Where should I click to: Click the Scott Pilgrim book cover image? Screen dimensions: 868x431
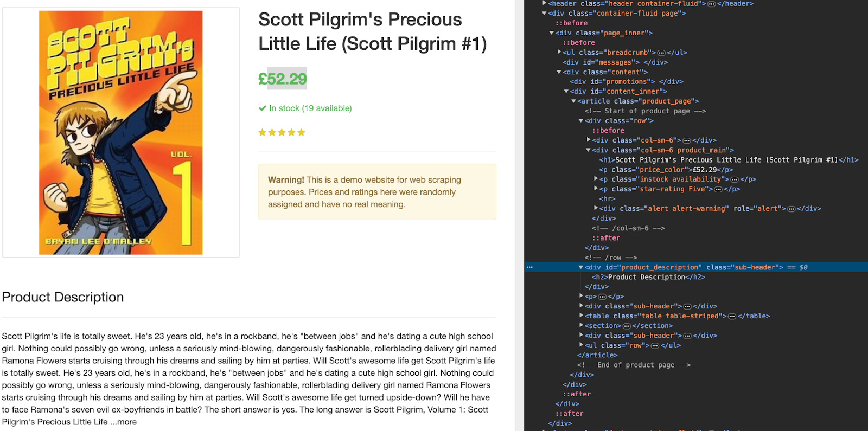120,133
